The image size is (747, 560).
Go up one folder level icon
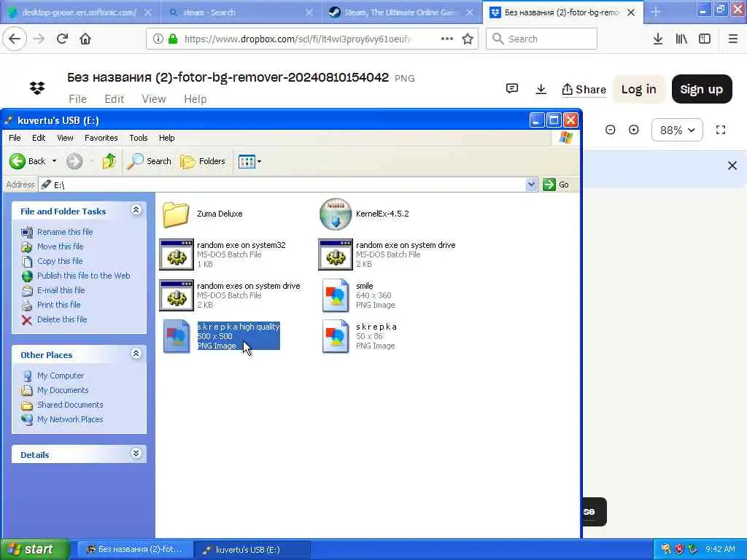pos(109,161)
